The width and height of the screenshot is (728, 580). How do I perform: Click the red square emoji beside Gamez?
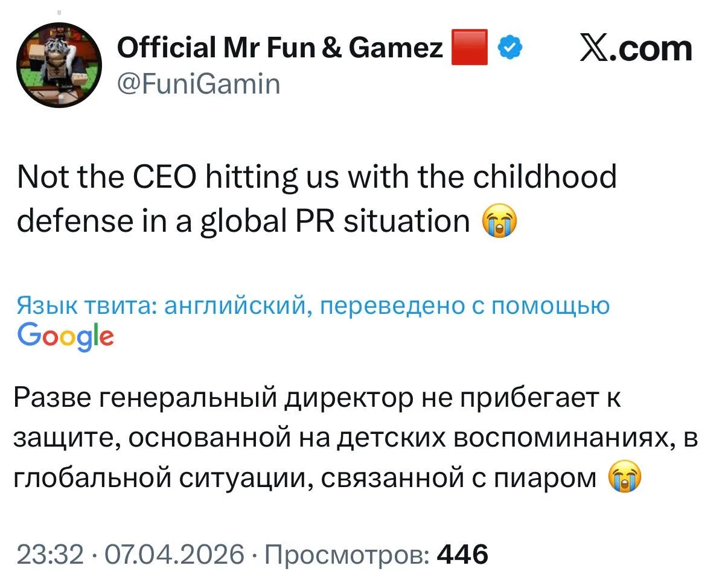(469, 46)
